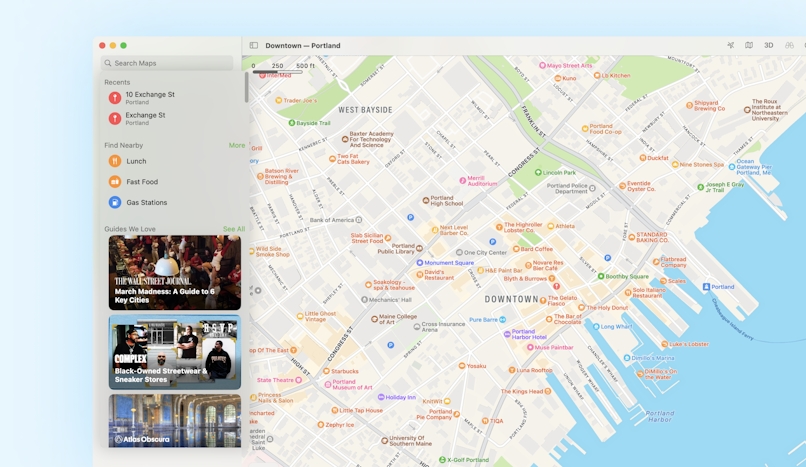Toggle the sidebar panel icon

253,45
